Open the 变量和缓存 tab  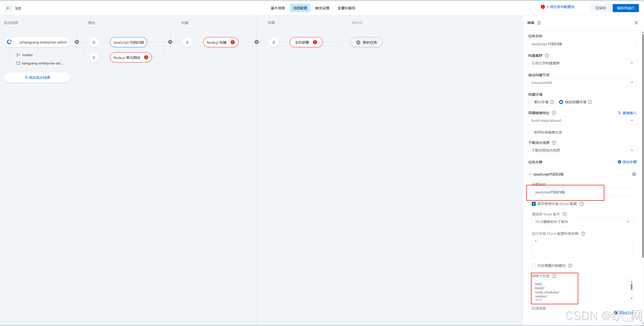346,8
